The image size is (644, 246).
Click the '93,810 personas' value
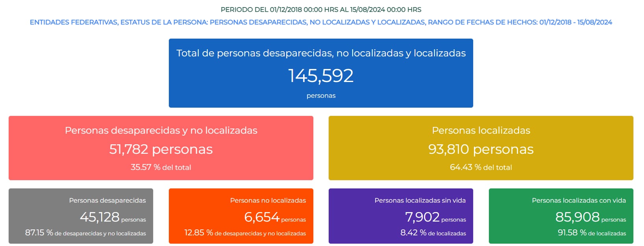[481, 149]
